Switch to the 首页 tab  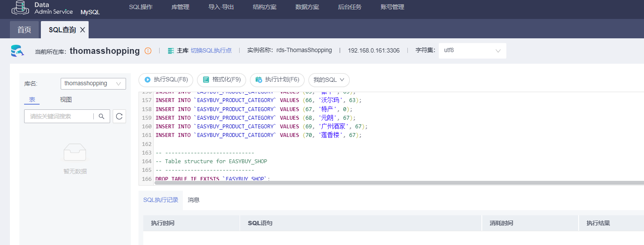[x=24, y=30]
